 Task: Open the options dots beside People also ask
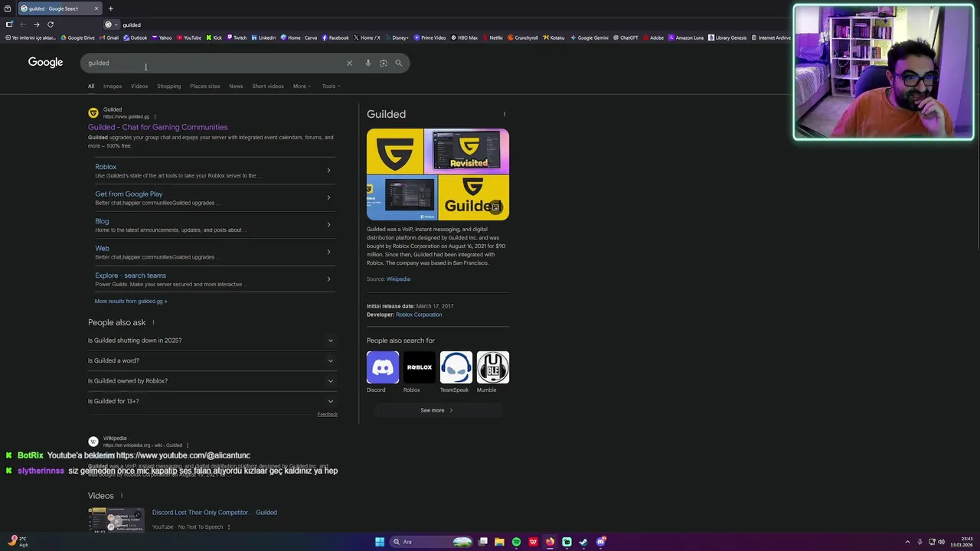click(153, 322)
